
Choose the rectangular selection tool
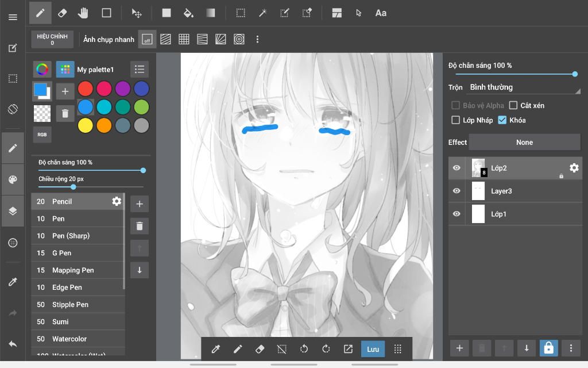point(241,13)
